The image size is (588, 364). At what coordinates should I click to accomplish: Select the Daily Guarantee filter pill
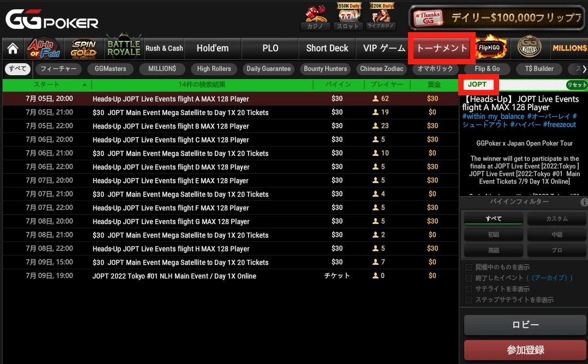pos(268,69)
